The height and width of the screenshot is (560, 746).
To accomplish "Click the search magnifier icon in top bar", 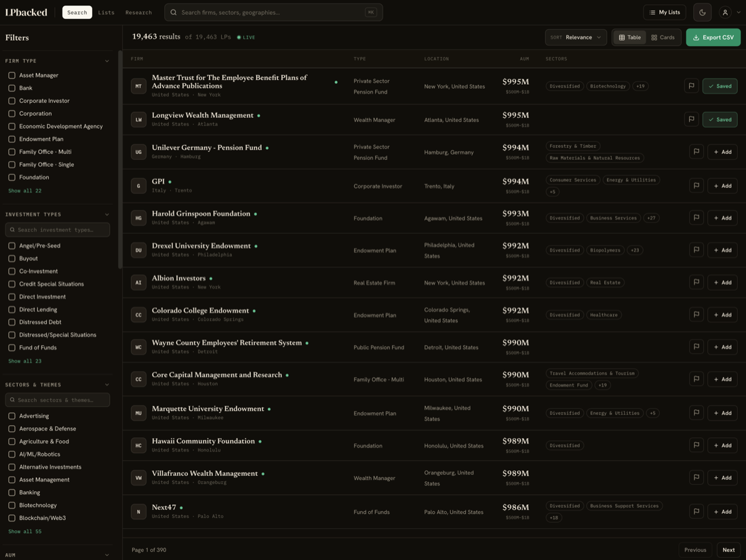I will (174, 12).
